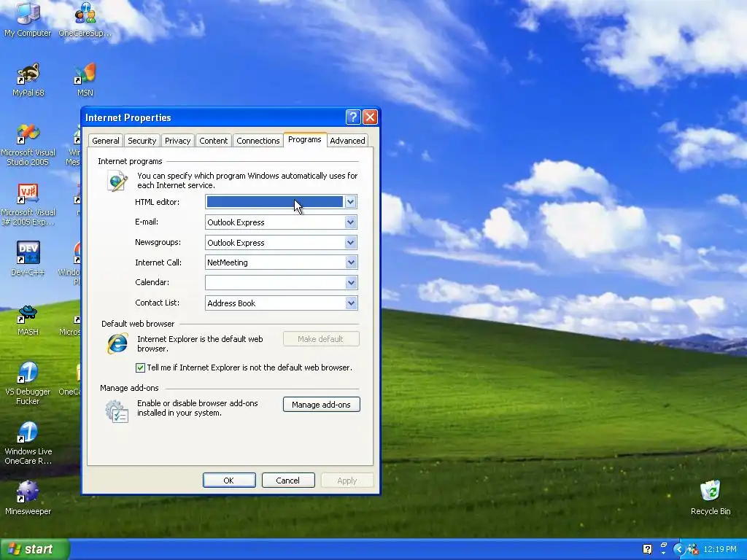Switch to the Advanced tab
747x560 pixels.
tap(347, 141)
